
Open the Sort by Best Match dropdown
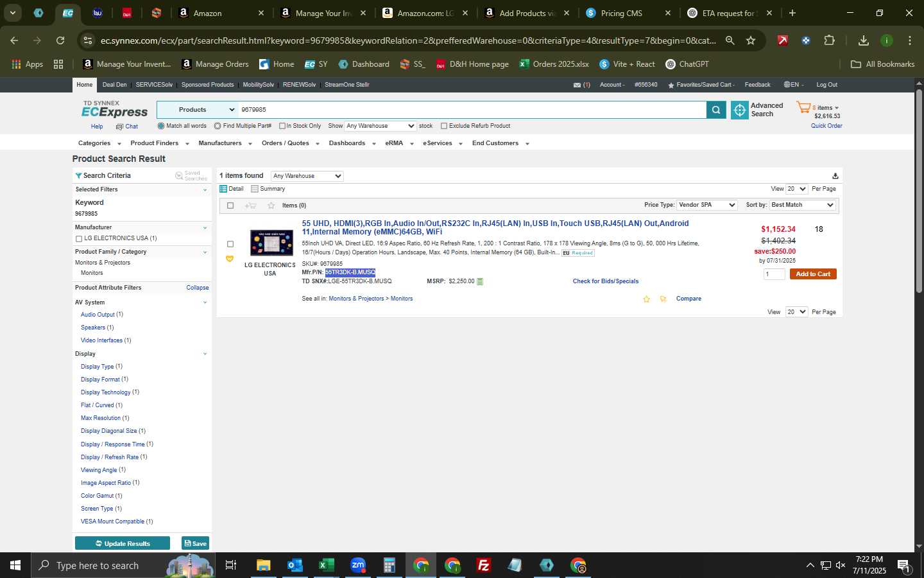tap(802, 205)
